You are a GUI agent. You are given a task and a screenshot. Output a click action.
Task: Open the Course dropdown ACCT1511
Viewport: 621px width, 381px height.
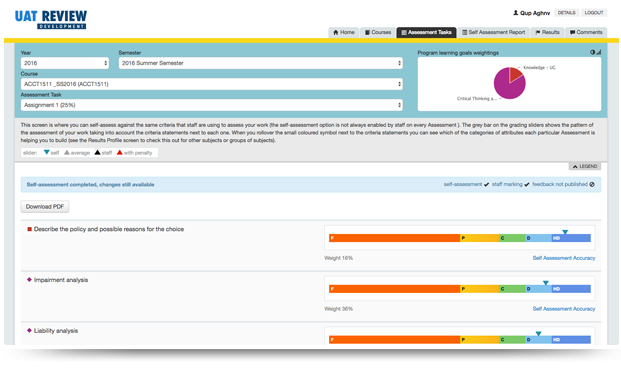coord(212,84)
